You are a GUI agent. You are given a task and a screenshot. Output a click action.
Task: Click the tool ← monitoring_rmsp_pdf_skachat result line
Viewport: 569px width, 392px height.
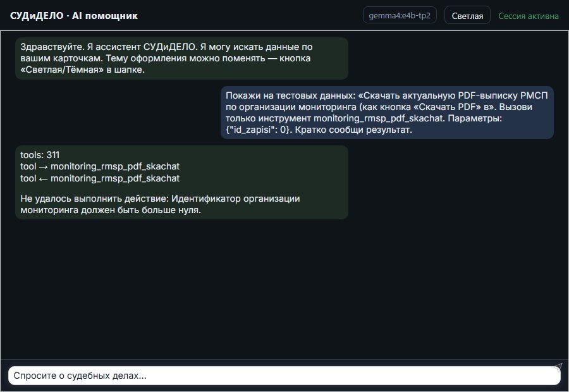(100, 178)
